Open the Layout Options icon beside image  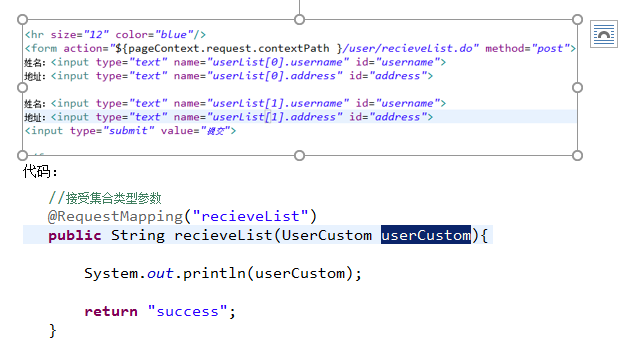tap(604, 34)
